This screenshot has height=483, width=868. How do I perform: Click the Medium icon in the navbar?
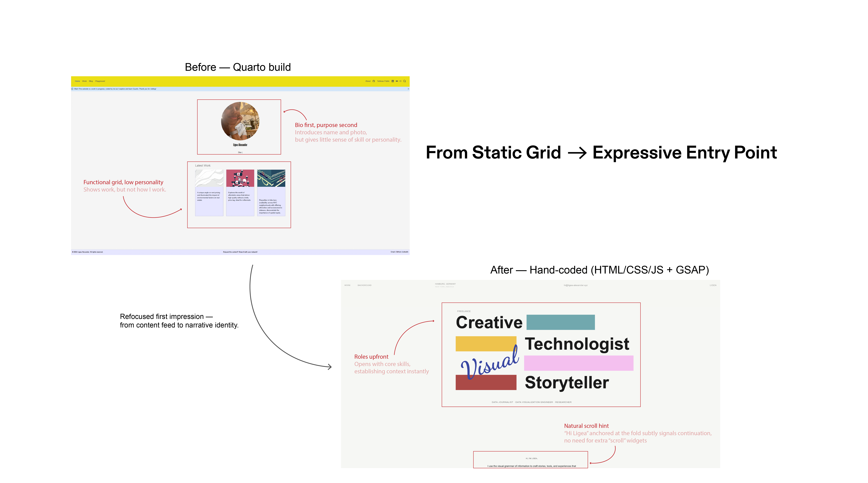pyautogui.click(x=397, y=81)
